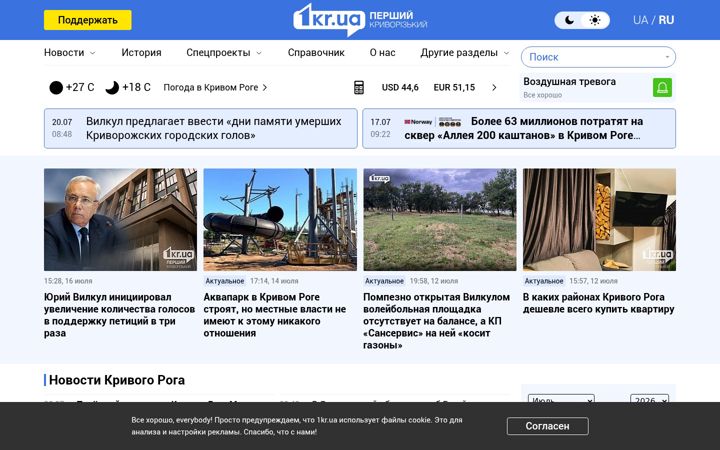
Task: Open headline about сквер Аллея 200 каштанов
Action: coord(523,129)
